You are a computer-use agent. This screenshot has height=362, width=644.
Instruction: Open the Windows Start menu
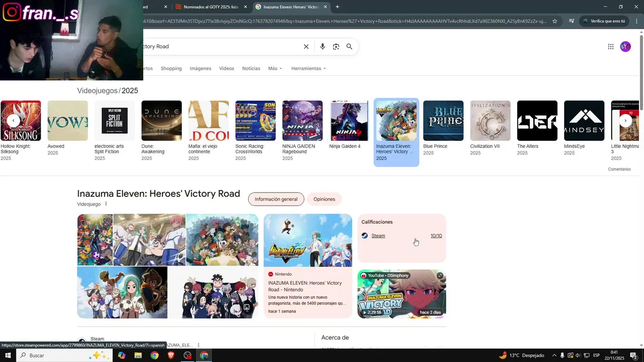coord(8,355)
